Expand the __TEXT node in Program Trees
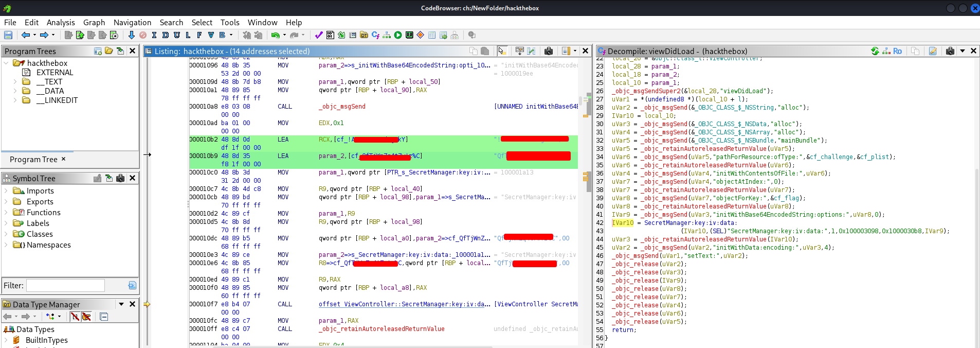Screen dimensions: 980x348 point(15,82)
